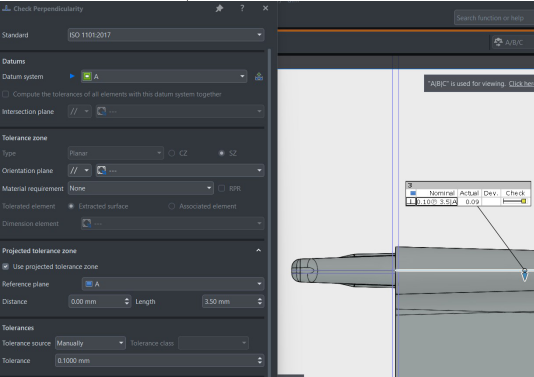The image size is (534, 377).
Task: Click the Nominal column header in label
Action: pyautogui.click(x=441, y=193)
